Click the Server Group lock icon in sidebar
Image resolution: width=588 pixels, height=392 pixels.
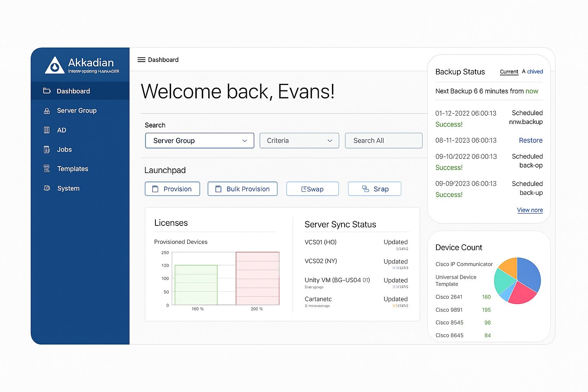(47, 111)
